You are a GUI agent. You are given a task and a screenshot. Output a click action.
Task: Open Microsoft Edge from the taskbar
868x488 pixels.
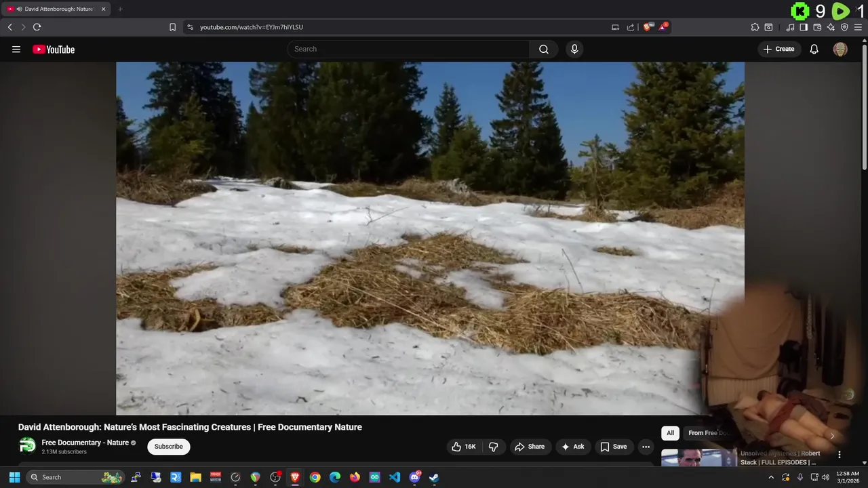335,477
